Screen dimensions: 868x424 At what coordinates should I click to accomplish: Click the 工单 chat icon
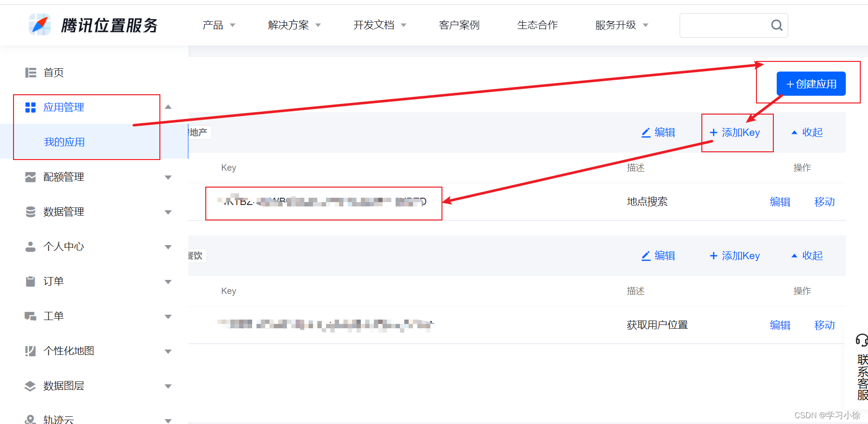click(30, 316)
